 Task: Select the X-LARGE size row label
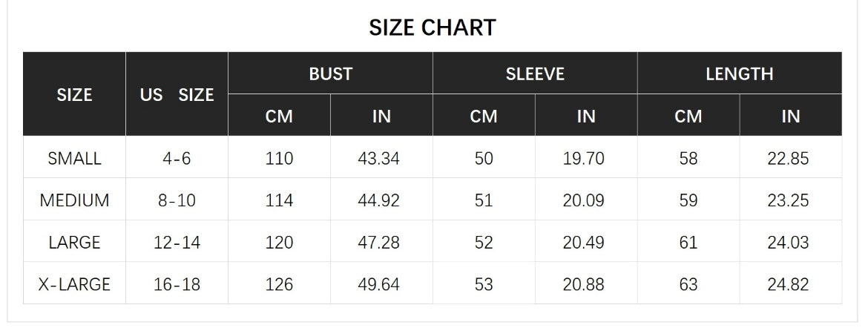(74, 284)
